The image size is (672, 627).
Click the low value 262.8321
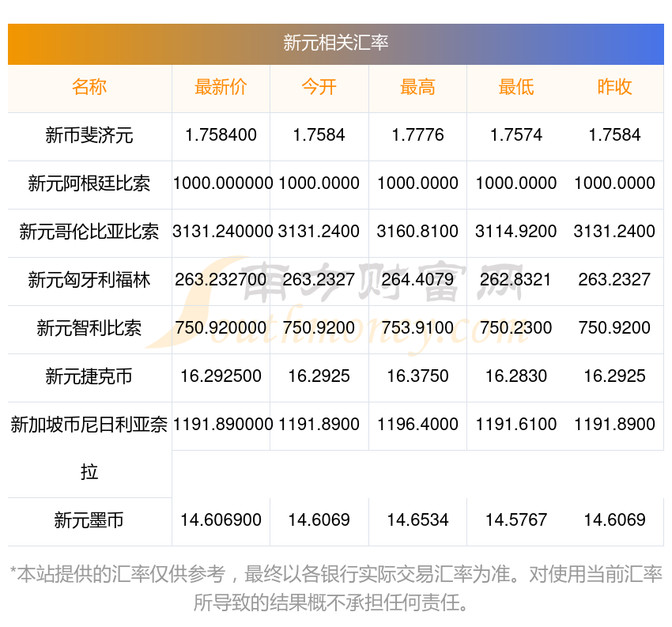point(515,279)
